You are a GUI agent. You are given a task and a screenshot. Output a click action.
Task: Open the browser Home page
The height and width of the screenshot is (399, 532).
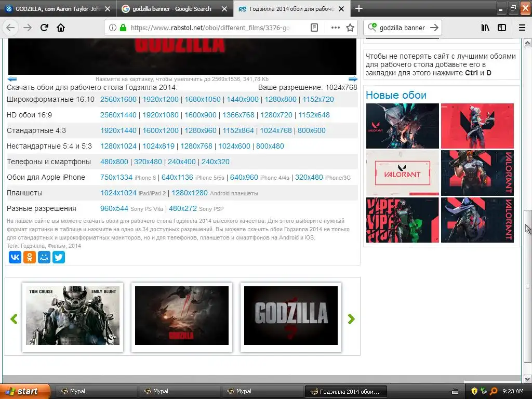(x=61, y=28)
